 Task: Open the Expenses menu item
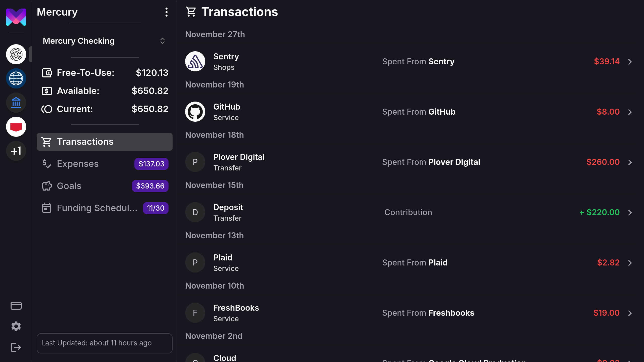pos(105,164)
